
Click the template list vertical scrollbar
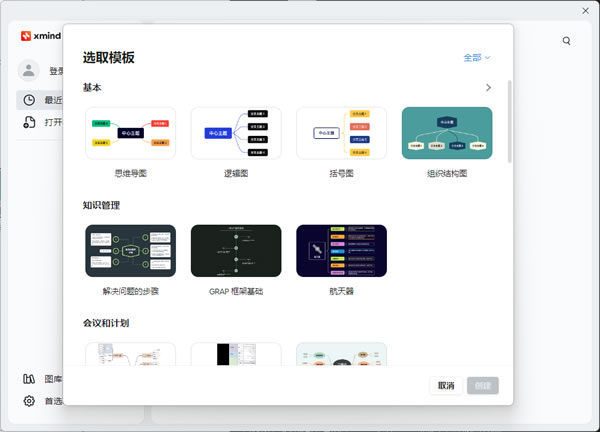pos(509,120)
